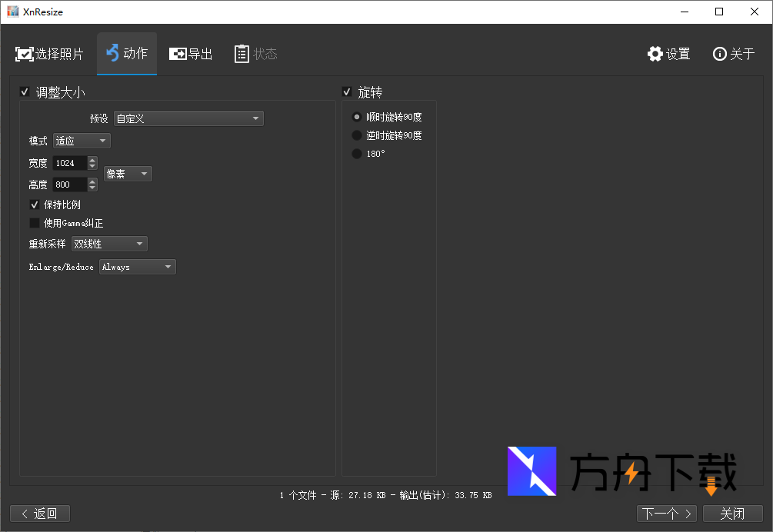Image resolution: width=773 pixels, height=532 pixels.
Task: Enable 使用Gamma纠正
Action: point(35,223)
